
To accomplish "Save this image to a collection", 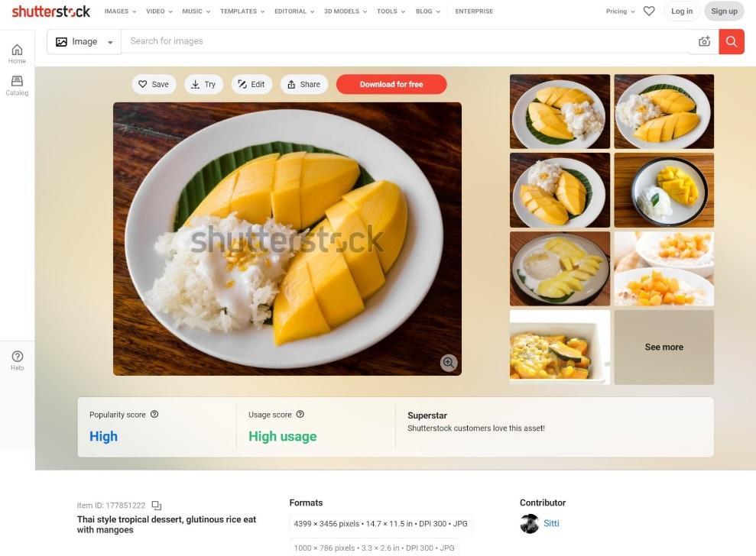I will (x=154, y=84).
